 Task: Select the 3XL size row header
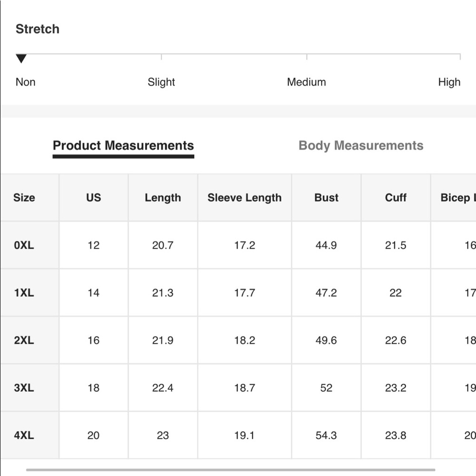tap(24, 387)
